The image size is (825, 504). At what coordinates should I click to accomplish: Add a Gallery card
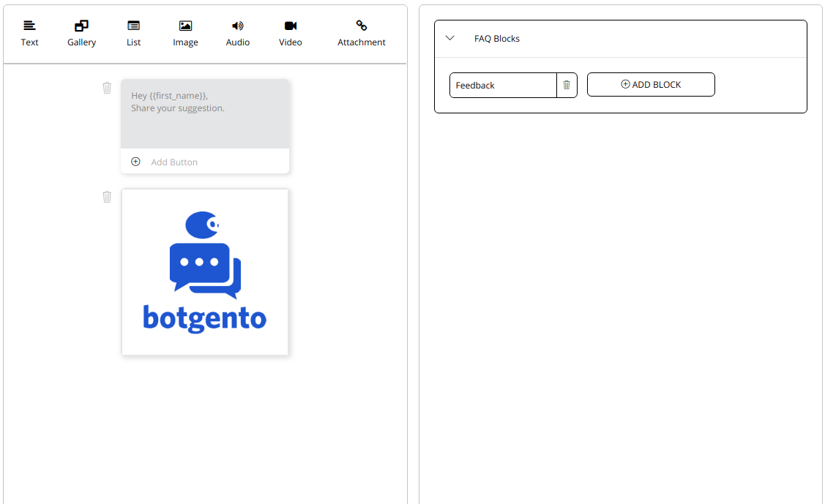[81, 34]
